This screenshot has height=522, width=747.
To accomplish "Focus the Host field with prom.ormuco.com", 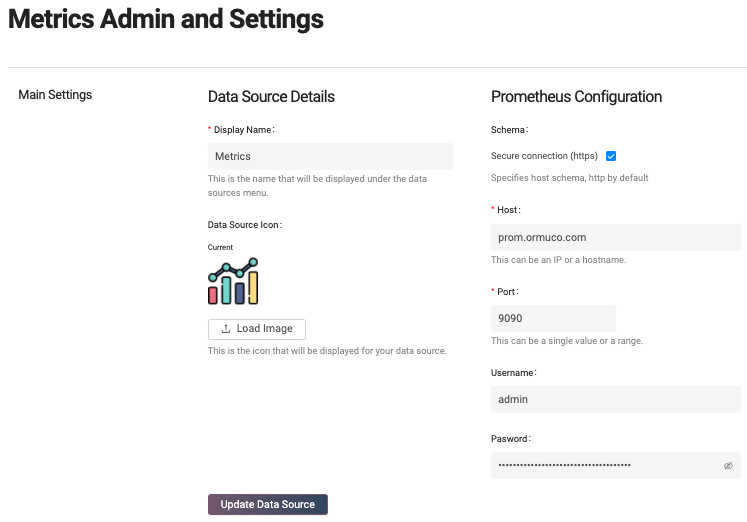I will coord(615,237).
